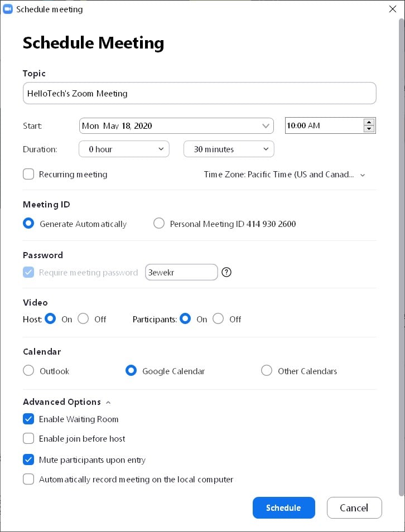Uncheck Enable Waiting Room
Viewport: 405px width, 532px height.
(x=28, y=419)
